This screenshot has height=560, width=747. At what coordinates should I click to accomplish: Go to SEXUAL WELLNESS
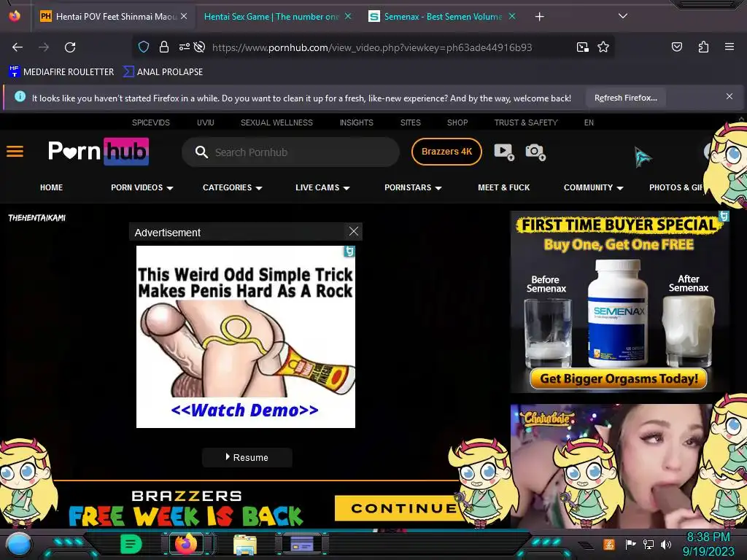276,122
